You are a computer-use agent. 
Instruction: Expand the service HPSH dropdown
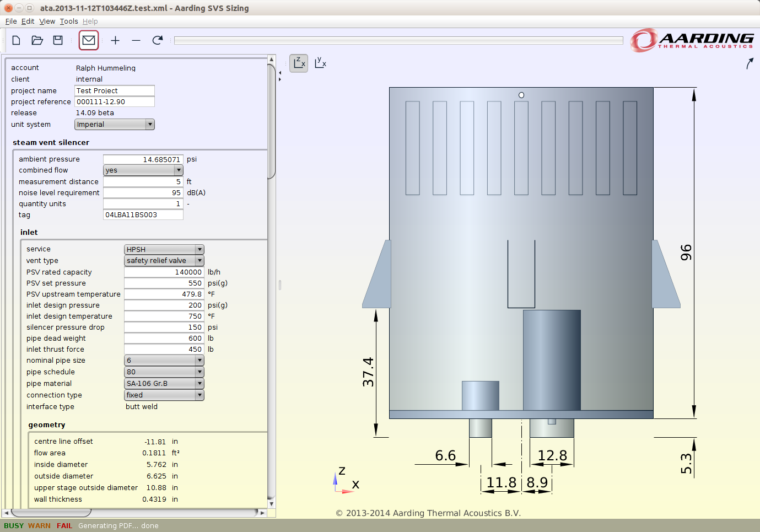[x=164, y=250]
